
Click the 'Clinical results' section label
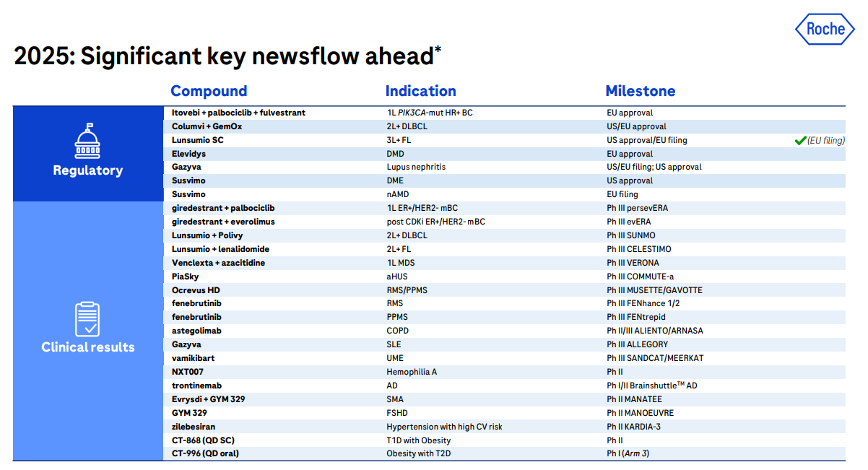[88, 347]
